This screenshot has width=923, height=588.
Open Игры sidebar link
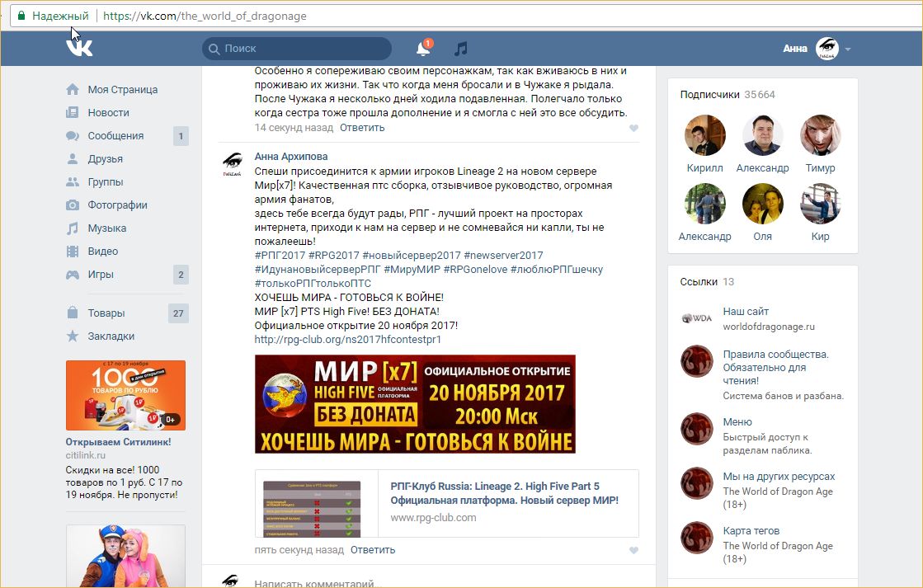coord(101,275)
